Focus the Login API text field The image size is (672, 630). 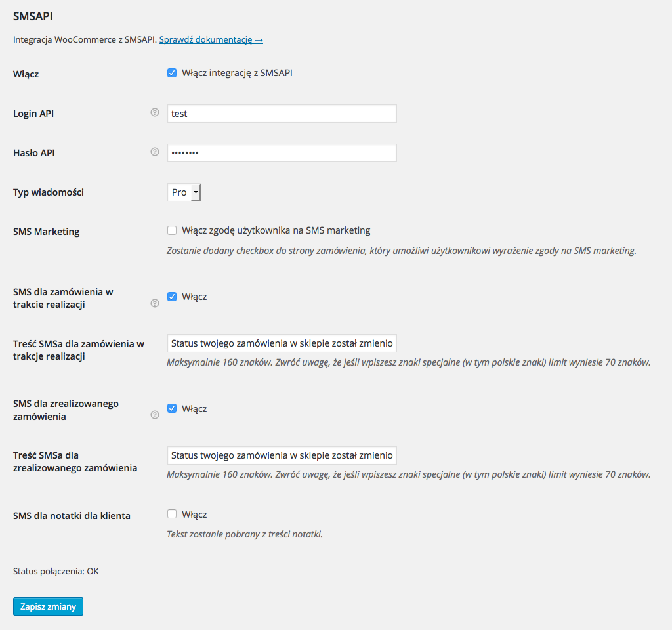point(282,114)
